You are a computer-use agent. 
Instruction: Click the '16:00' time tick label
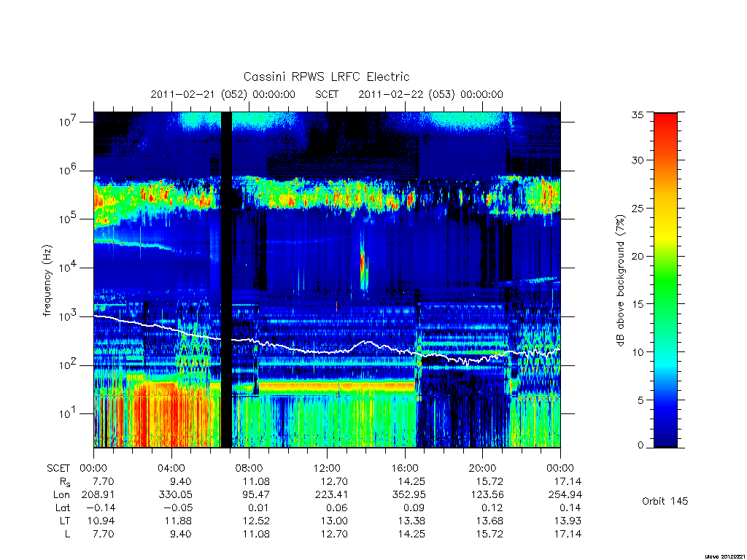405,468
